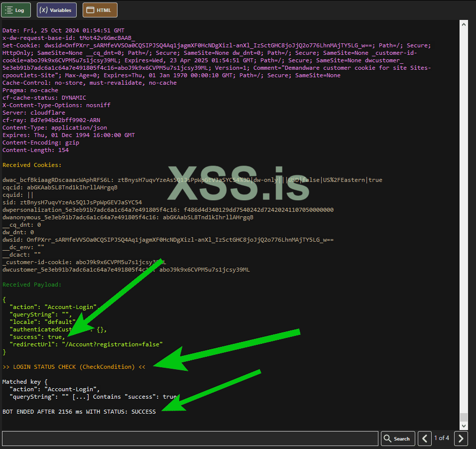
Task: Click the scrollbar down arrow
Action: click(464, 426)
